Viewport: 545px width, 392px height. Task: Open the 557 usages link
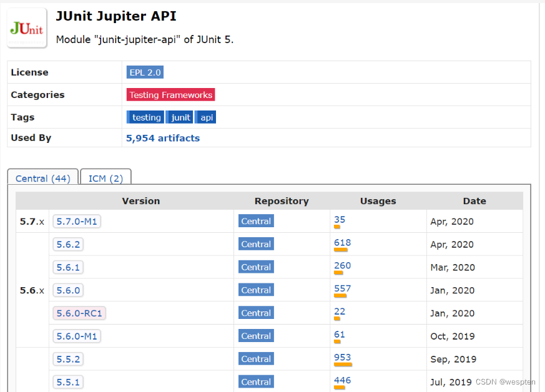point(342,288)
